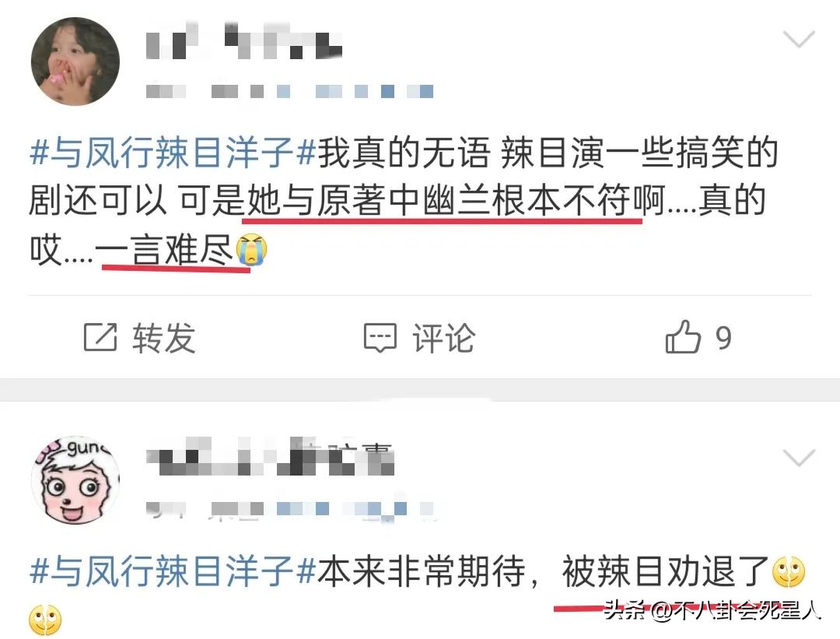The image size is (840, 639).
Task: Tap the repost 转发 icon
Action: coord(100,337)
